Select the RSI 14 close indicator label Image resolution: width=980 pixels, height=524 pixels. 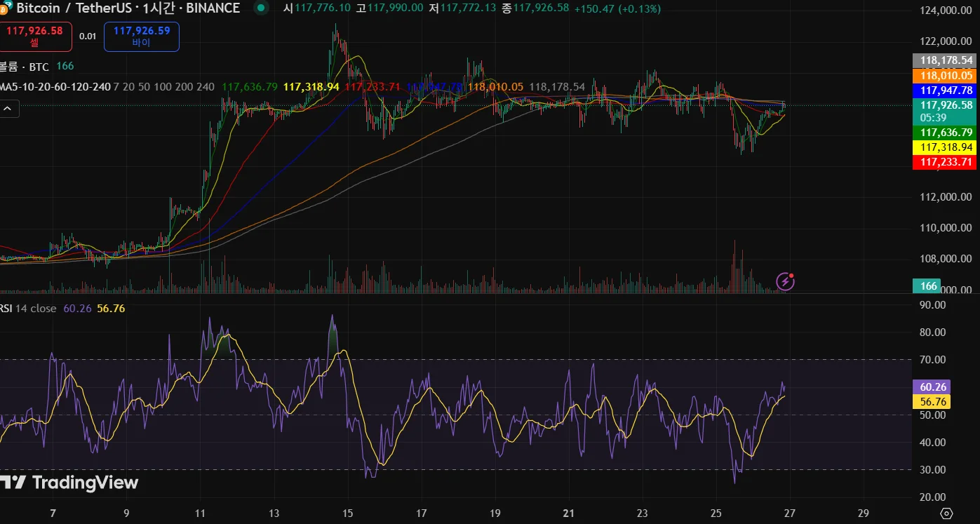point(28,309)
